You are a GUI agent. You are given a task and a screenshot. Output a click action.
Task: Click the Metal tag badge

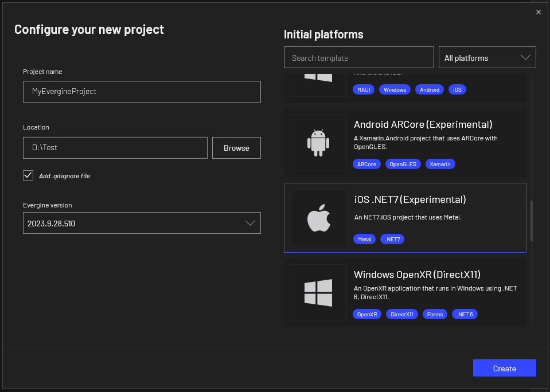click(x=365, y=239)
